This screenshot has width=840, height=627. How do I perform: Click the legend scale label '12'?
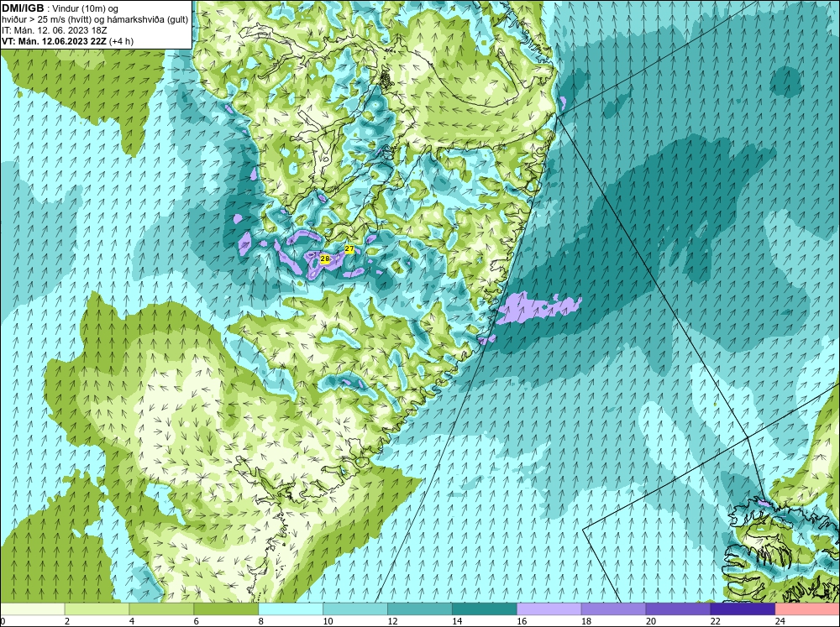coord(392,621)
